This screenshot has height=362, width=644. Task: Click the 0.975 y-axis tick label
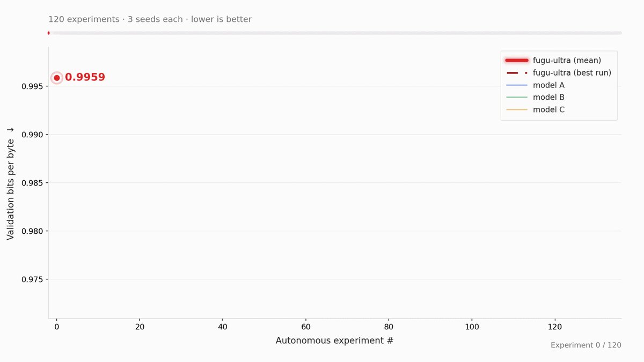tap(32, 279)
